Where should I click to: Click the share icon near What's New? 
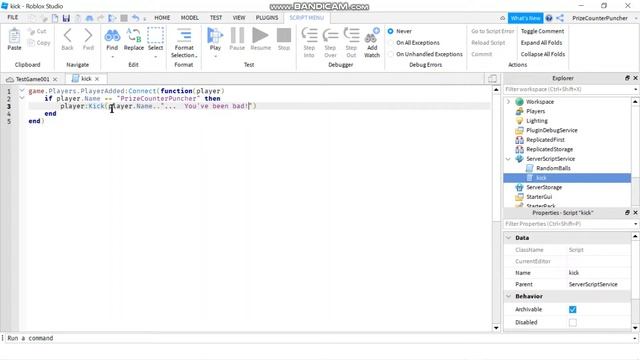560,18
